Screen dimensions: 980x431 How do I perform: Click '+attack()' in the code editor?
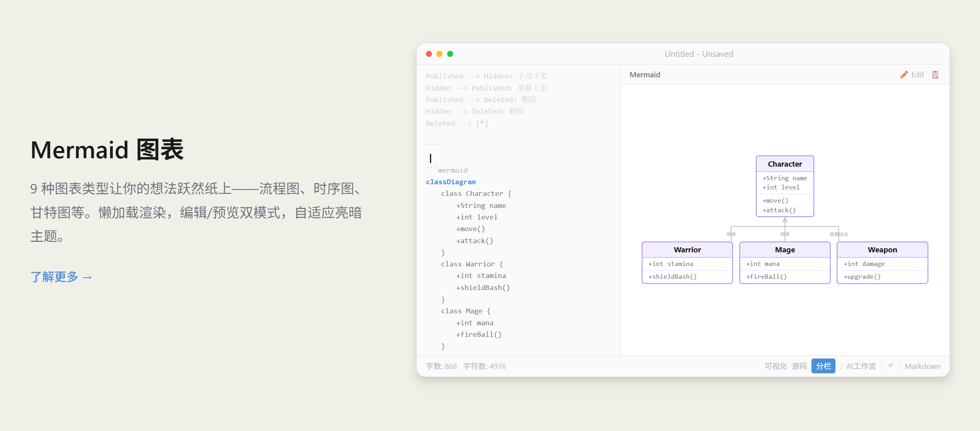tap(474, 241)
